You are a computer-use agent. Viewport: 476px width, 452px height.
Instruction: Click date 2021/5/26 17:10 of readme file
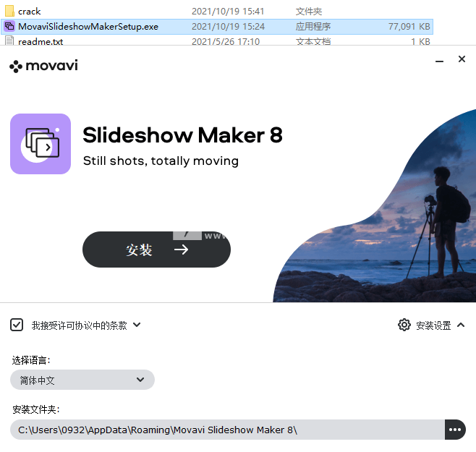coord(226,42)
